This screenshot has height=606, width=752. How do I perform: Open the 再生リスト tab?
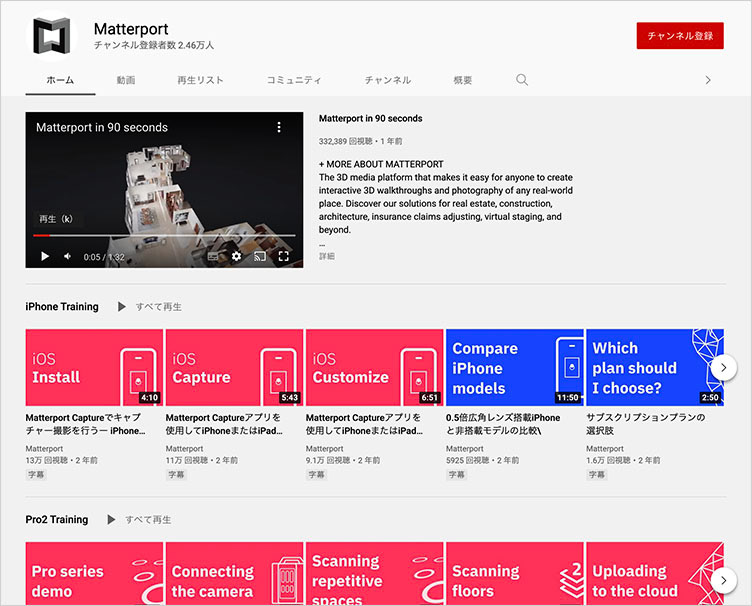pos(200,80)
